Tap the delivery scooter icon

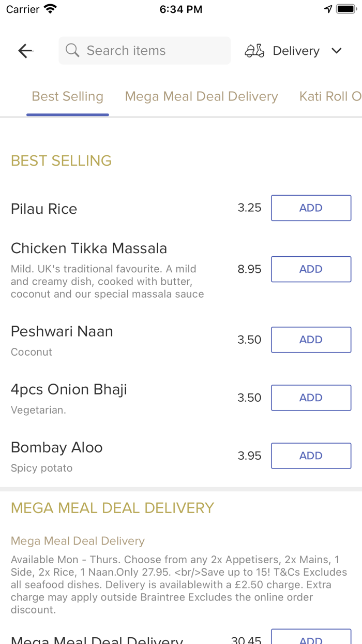(254, 51)
